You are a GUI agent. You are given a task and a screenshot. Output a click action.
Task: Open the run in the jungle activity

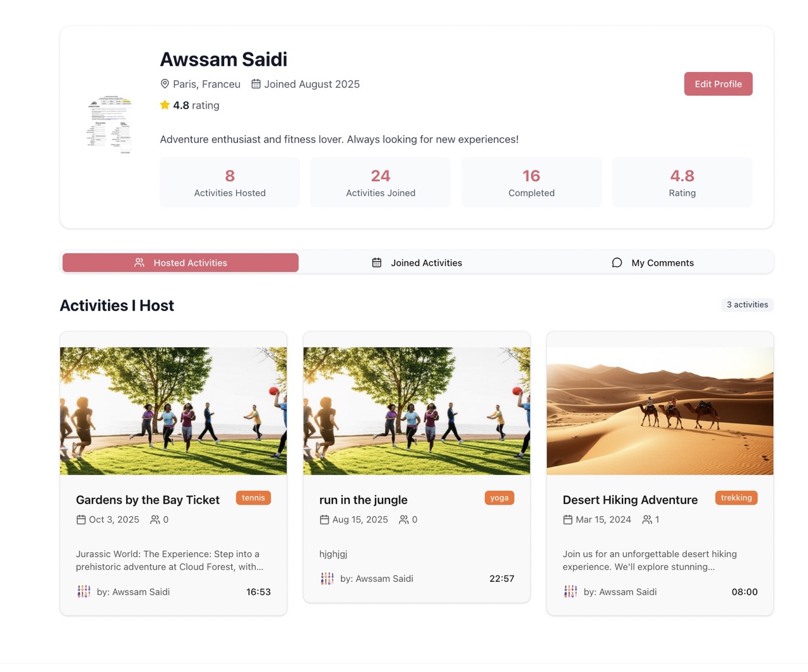coord(363,500)
